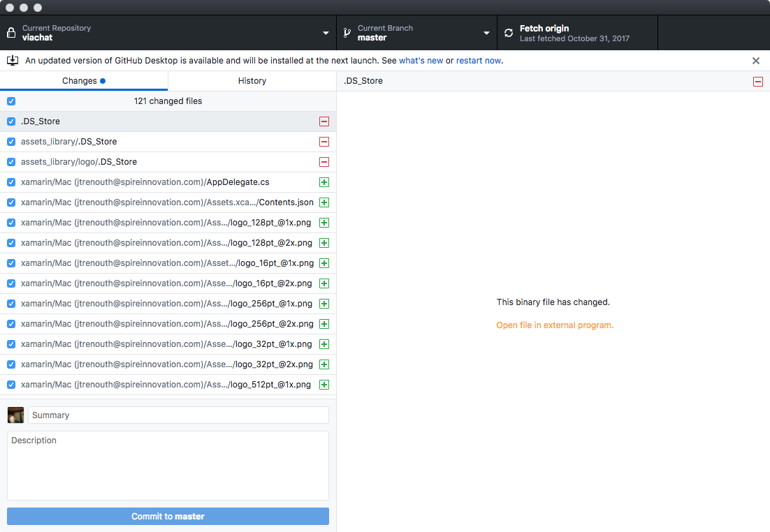Uncheck the assets_library/.DS_Store checkbox

pos(11,142)
